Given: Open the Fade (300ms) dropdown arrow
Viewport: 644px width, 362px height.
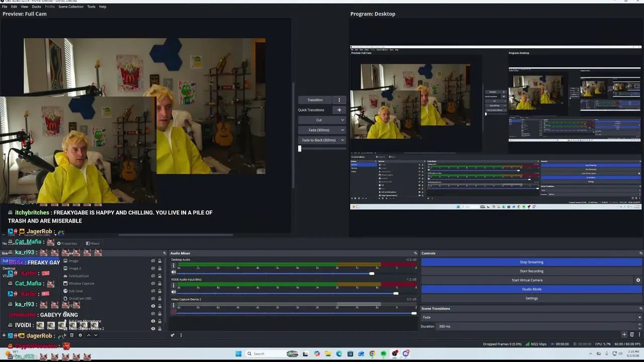Looking at the screenshot, I should pyautogui.click(x=343, y=130).
